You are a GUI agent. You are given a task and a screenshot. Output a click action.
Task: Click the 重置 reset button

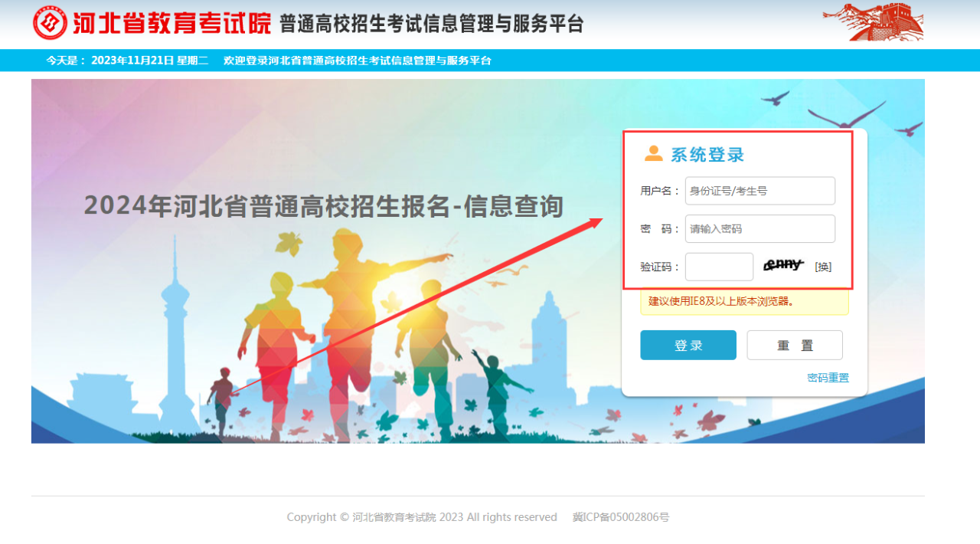(x=795, y=345)
